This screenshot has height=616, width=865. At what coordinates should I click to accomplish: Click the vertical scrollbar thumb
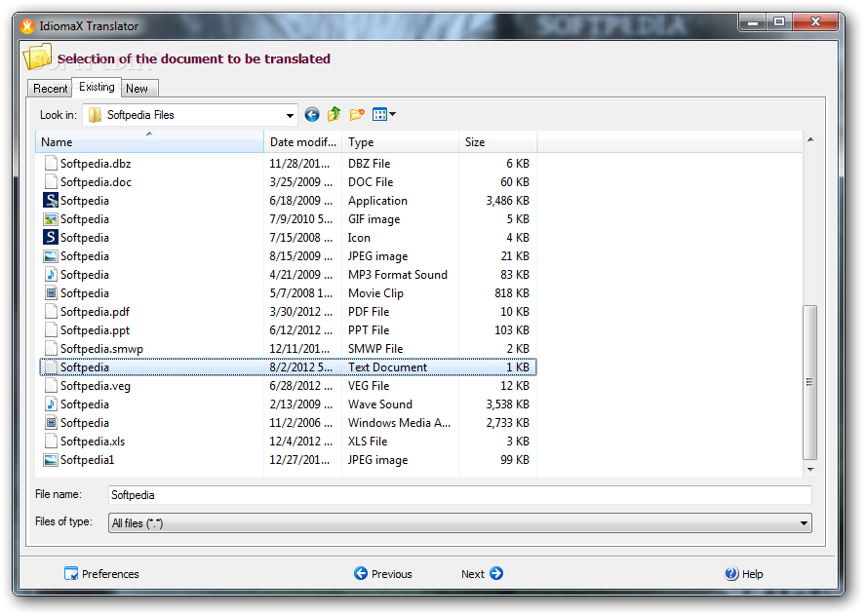click(x=809, y=382)
